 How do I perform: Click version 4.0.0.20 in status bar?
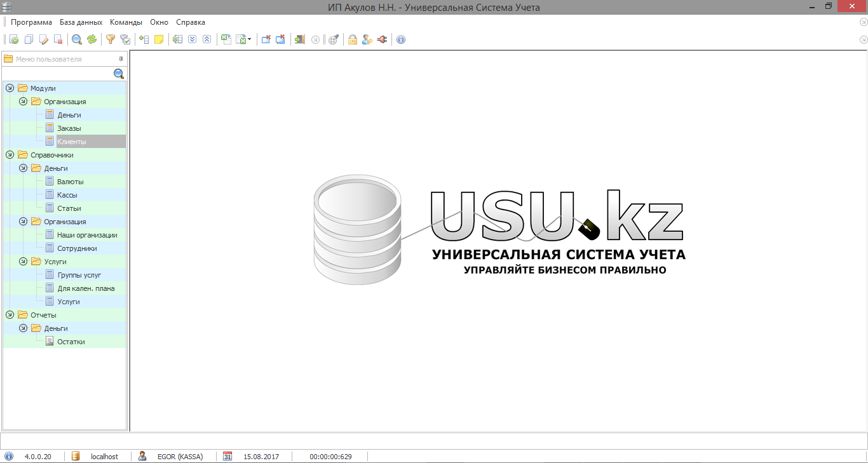(x=37, y=457)
